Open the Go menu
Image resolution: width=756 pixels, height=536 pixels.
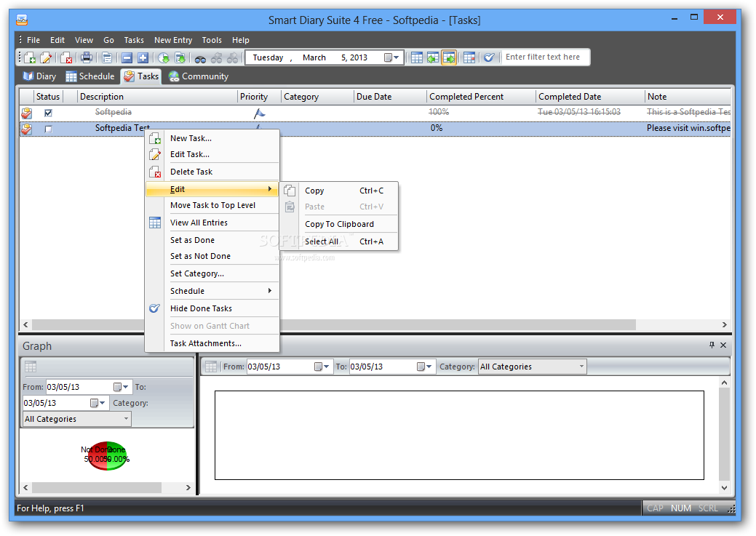(108, 40)
